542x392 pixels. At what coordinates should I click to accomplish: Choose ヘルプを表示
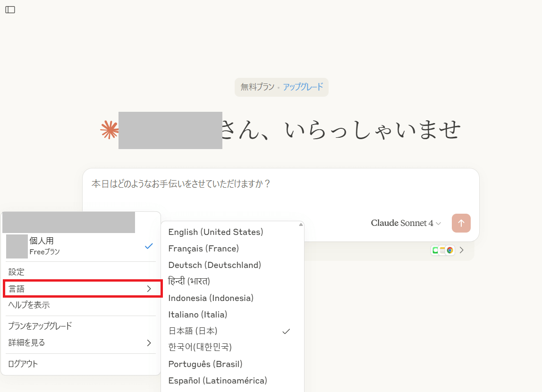tap(81, 305)
